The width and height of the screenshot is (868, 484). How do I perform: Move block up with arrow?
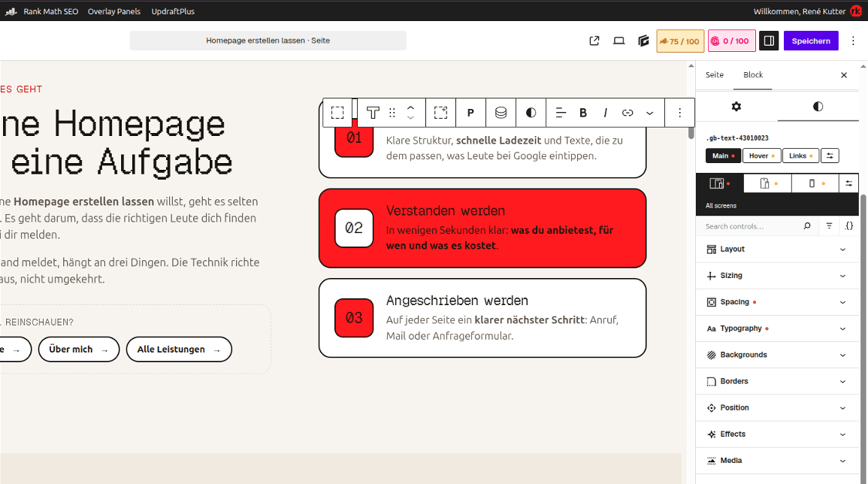tap(411, 107)
